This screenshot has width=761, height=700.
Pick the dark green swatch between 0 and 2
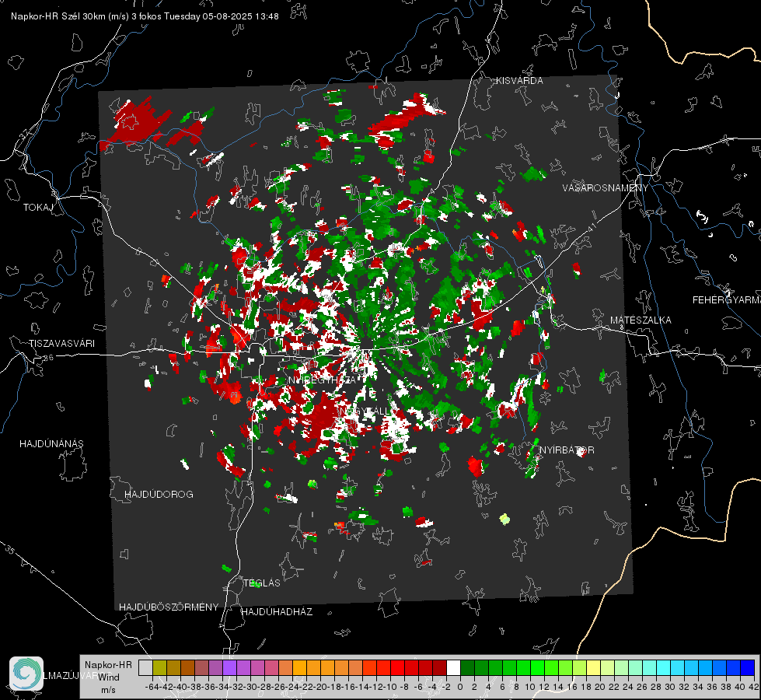(467, 667)
